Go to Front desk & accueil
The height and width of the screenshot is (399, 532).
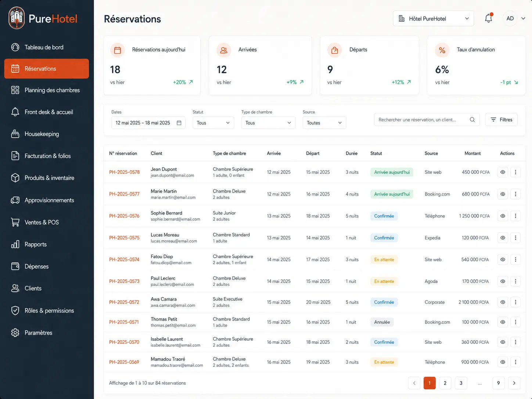pos(46,112)
